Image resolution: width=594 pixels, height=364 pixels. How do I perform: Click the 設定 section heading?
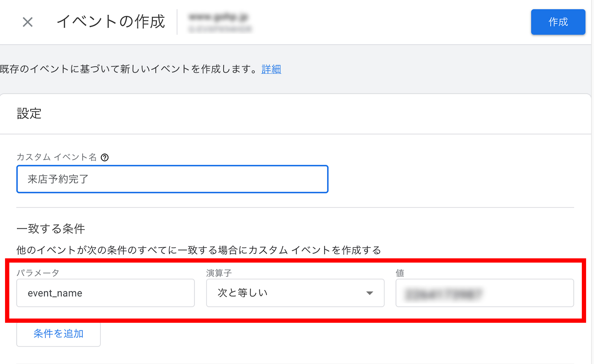coord(29,114)
